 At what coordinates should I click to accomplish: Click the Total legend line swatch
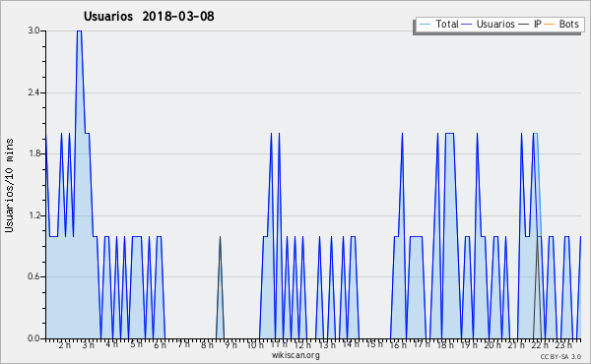(425, 25)
